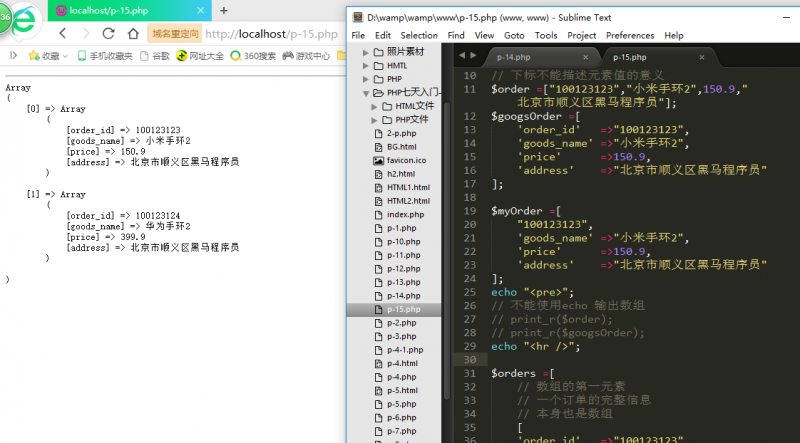Expand the HMTL folder in sidebar

365,65
